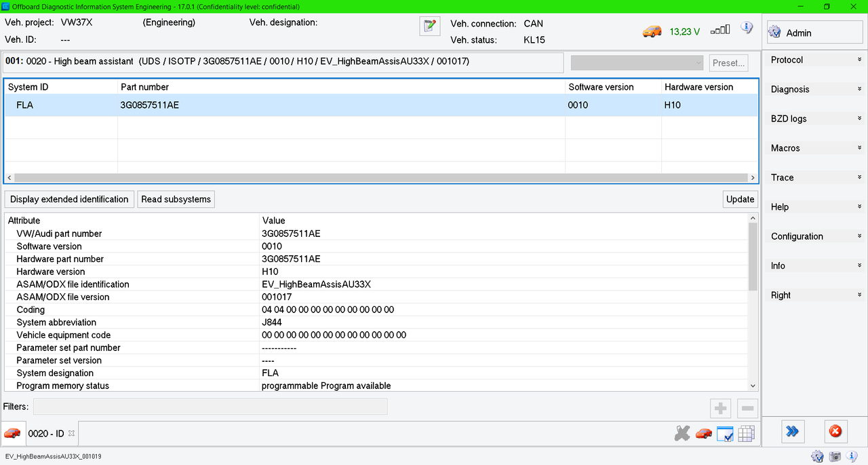Viewport: 868px width, 465px height.
Task: Expand the Macros section
Action: tap(816, 148)
